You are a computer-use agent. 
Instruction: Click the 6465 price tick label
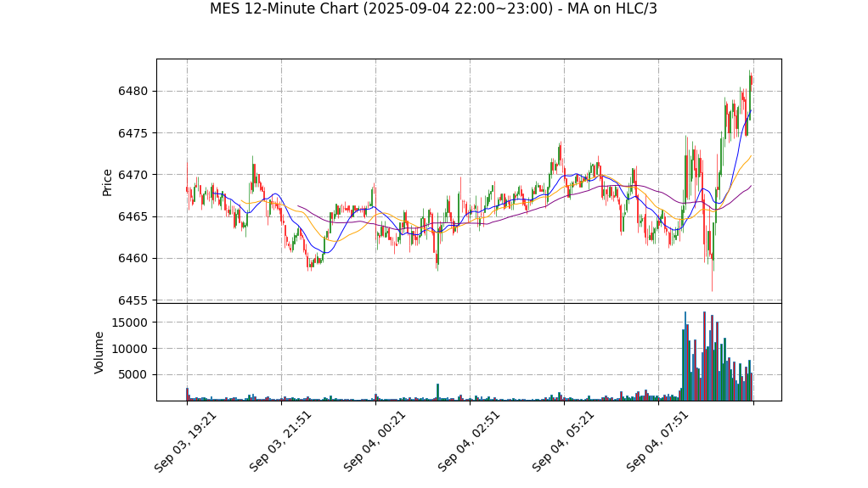(x=133, y=217)
